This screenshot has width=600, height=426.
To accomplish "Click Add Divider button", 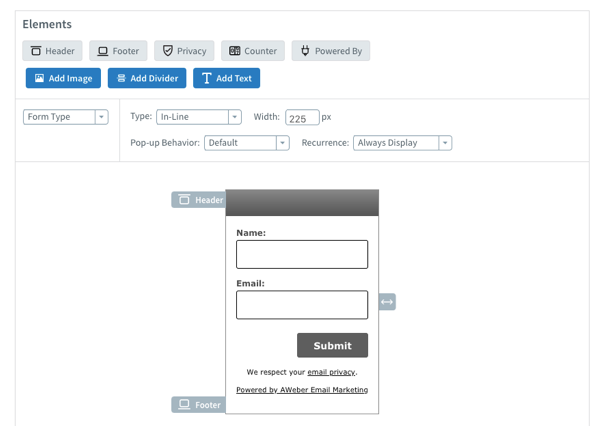I will click(x=147, y=78).
